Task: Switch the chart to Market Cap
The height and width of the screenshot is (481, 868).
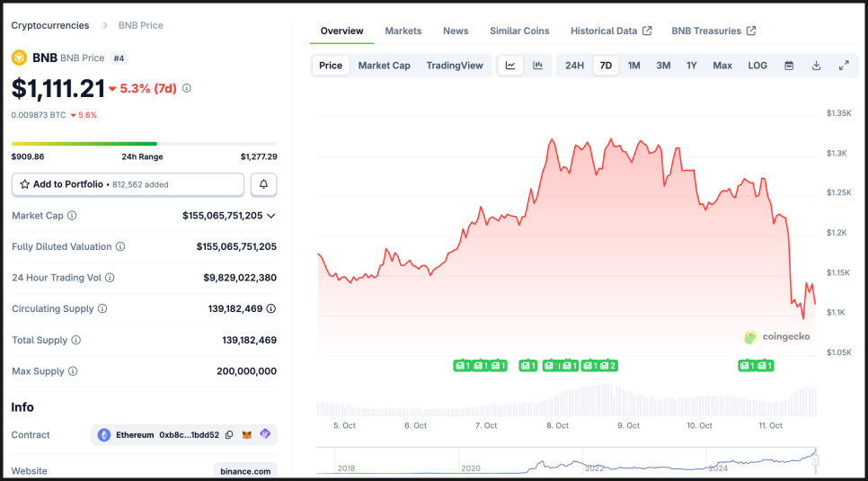Action: pyautogui.click(x=384, y=66)
